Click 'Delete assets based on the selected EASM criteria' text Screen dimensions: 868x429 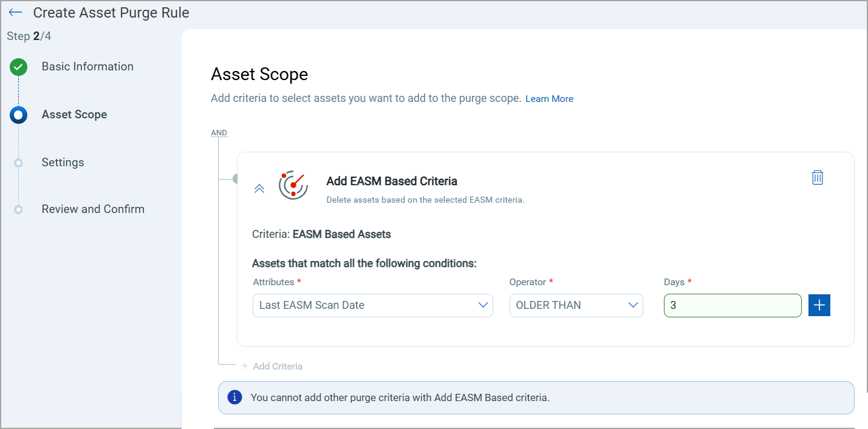[425, 200]
